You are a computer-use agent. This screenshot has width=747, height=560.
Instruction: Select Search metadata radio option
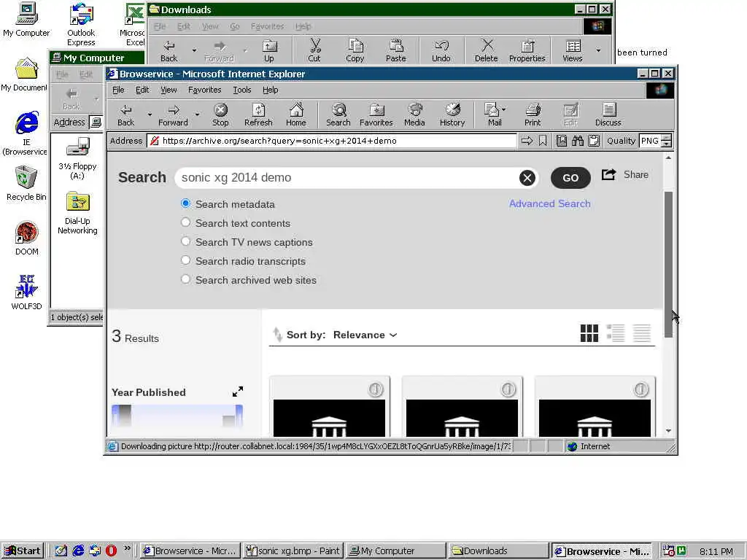185,203
